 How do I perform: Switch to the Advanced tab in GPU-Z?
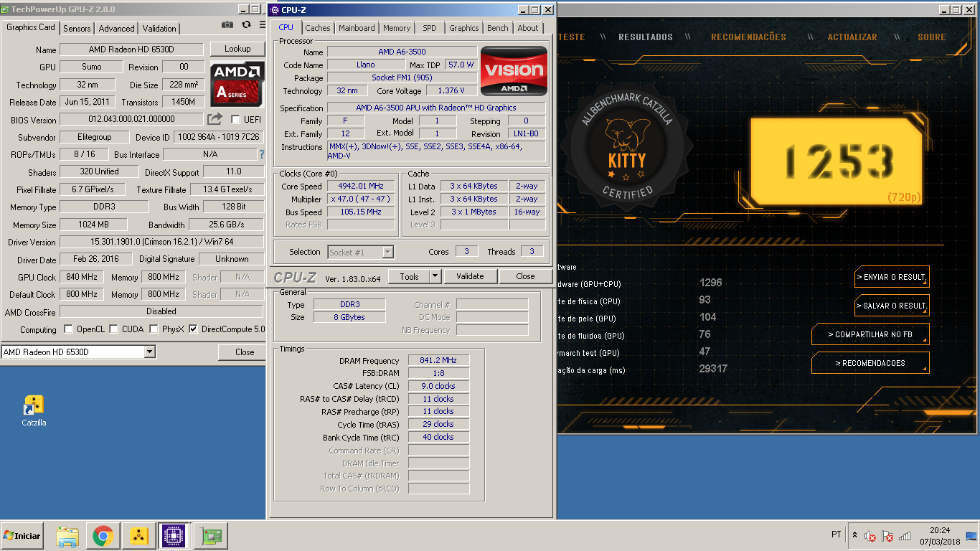click(x=116, y=29)
